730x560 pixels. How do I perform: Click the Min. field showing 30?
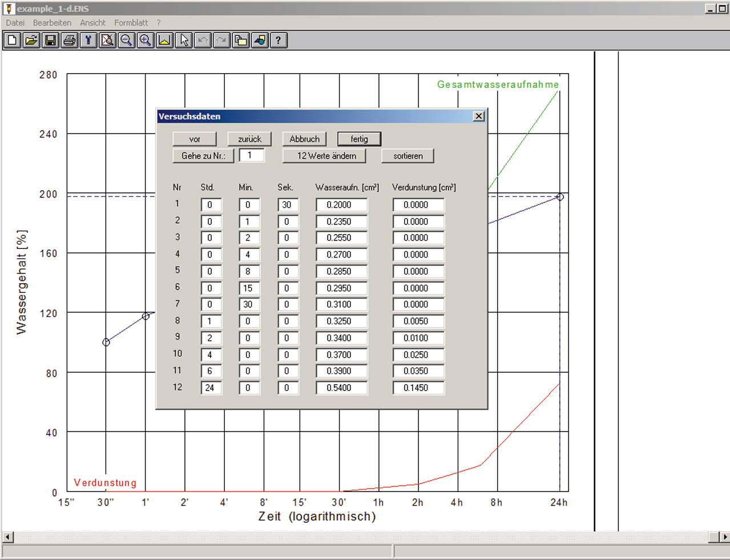point(249,305)
